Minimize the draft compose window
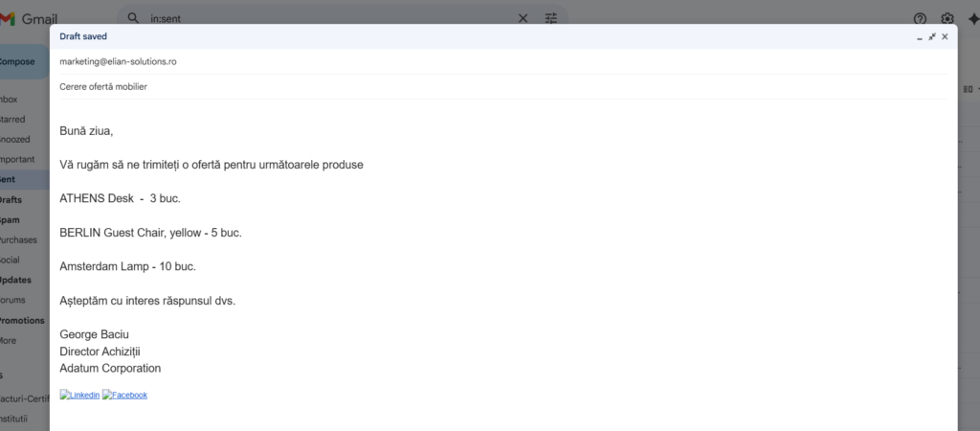Screen dimensions: 980x431 coord(920,36)
